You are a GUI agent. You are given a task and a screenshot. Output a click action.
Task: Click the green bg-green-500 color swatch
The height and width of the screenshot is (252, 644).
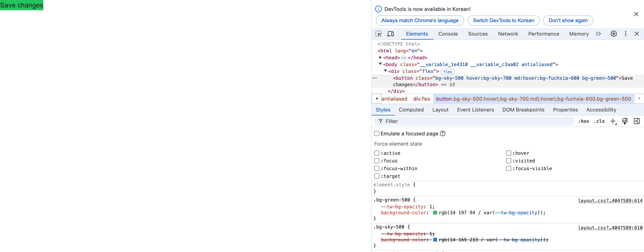tap(435, 213)
